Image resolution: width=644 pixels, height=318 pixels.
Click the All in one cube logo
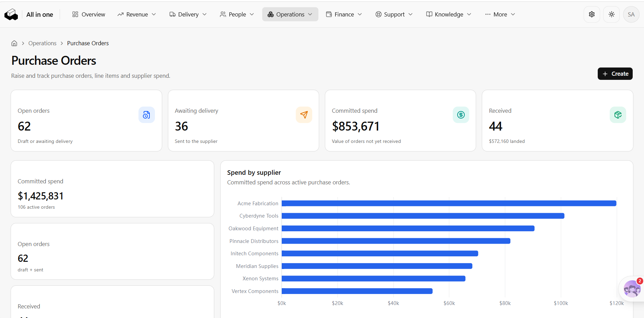tap(11, 14)
